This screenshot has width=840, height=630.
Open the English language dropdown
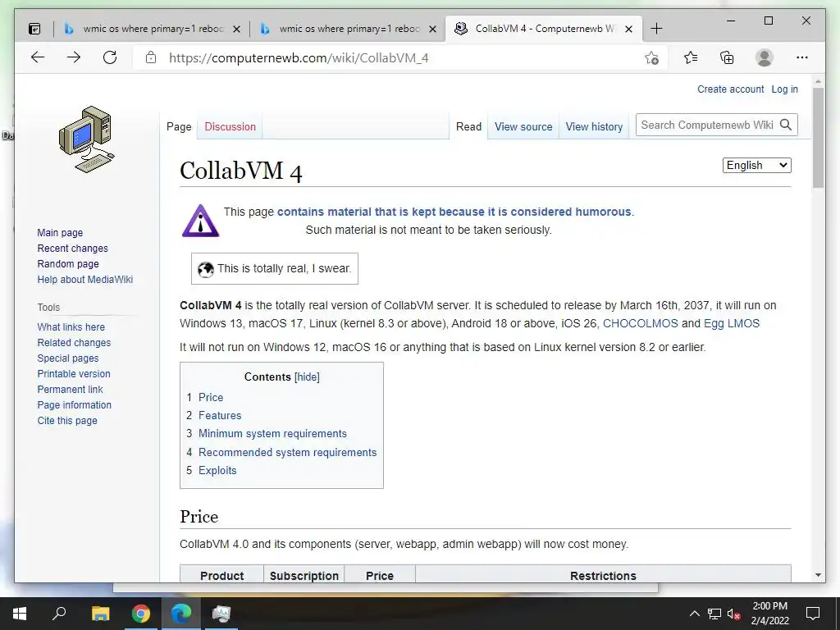[x=756, y=165]
